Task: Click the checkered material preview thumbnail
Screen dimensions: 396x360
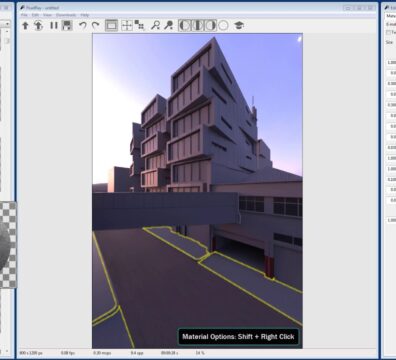Action: (8, 245)
